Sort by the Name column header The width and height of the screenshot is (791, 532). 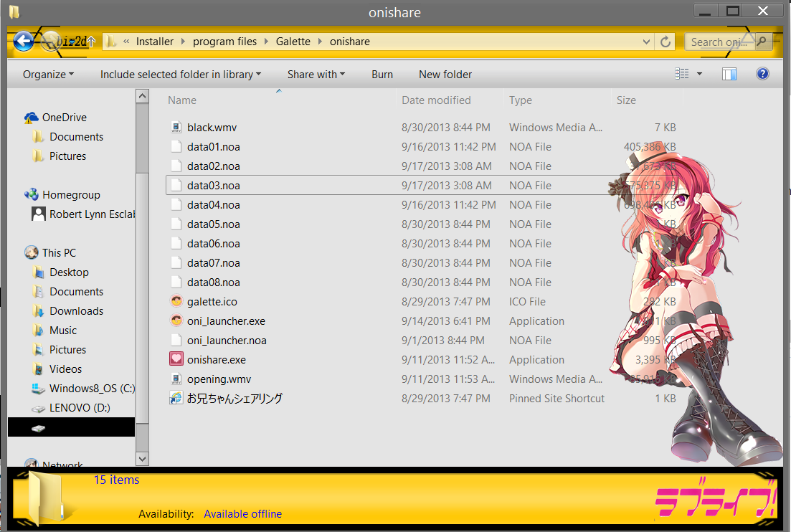[182, 100]
